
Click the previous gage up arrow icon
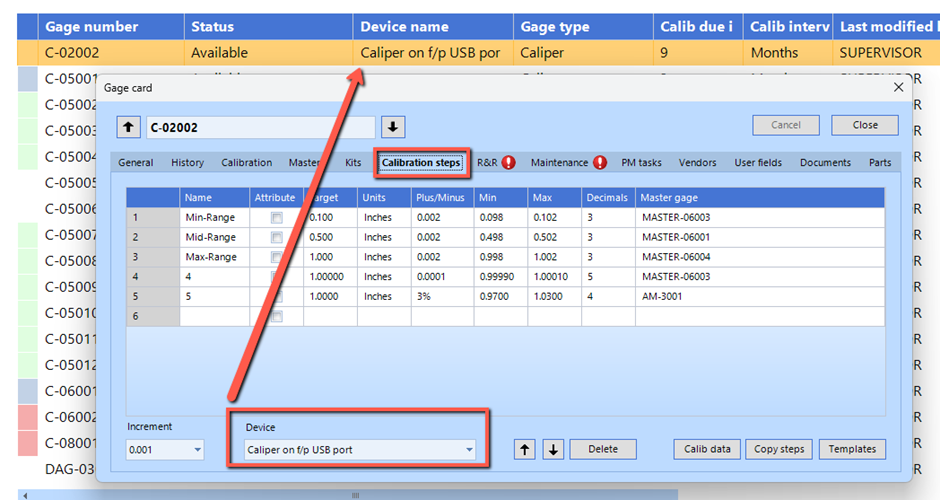(x=129, y=127)
